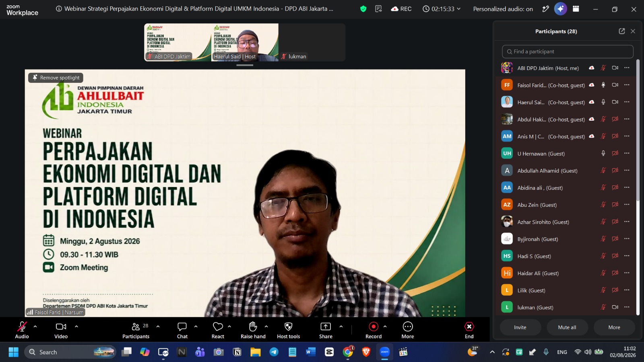The width and height of the screenshot is (644, 362).
Task: Select the Haerul Said video thumbnail
Action: 245,42
